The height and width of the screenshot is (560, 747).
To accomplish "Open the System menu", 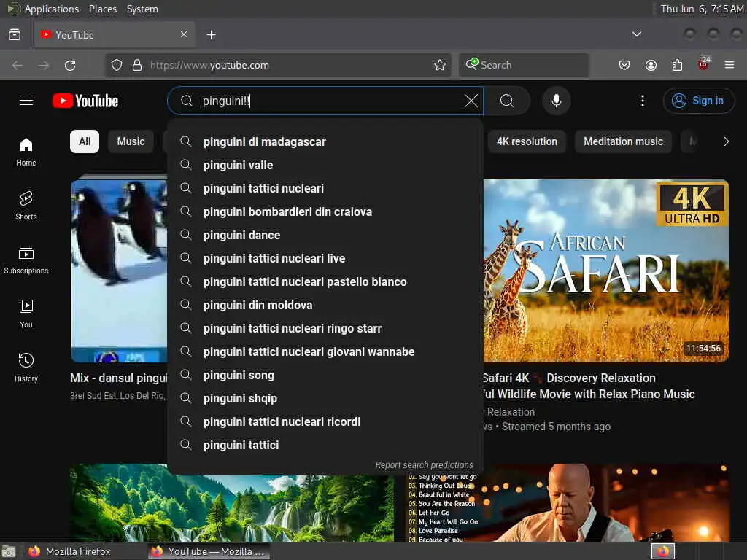I will tap(142, 9).
